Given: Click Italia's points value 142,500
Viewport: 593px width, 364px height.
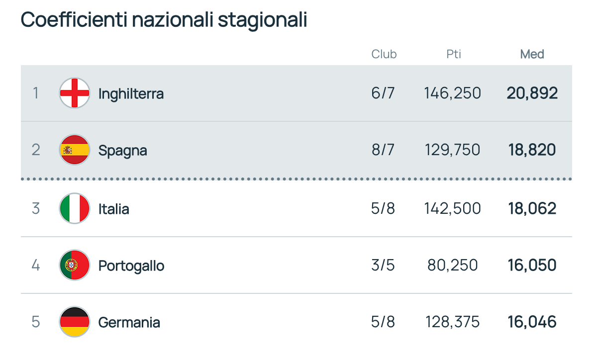Looking at the screenshot, I should (x=452, y=208).
